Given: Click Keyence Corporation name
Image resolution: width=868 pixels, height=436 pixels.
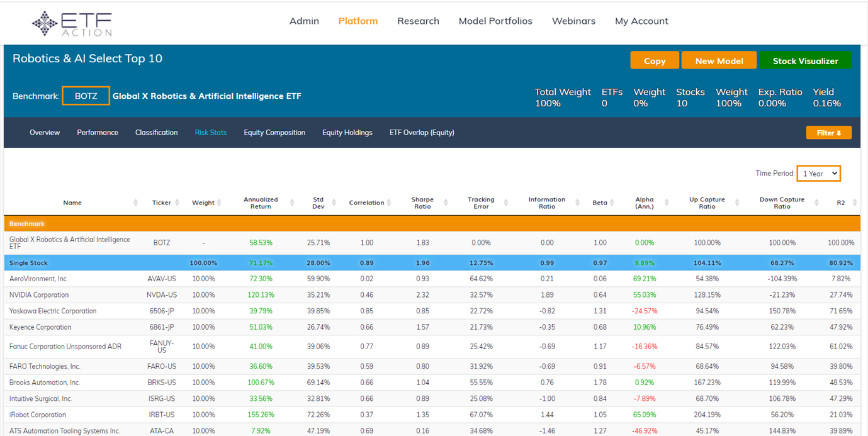Looking at the screenshot, I should (40, 327).
